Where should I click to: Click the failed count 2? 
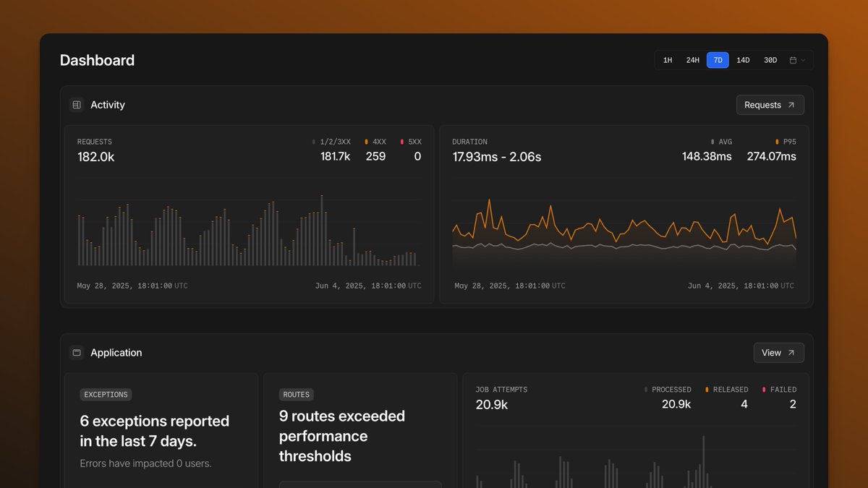point(793,405)
